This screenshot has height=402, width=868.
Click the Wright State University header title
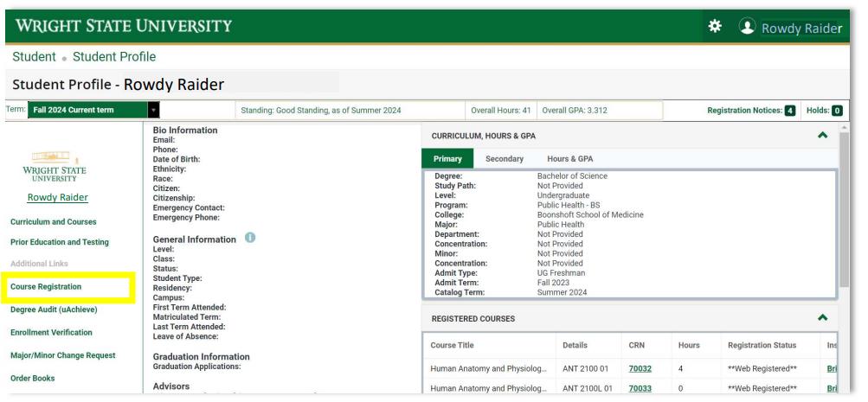(124, 26)
